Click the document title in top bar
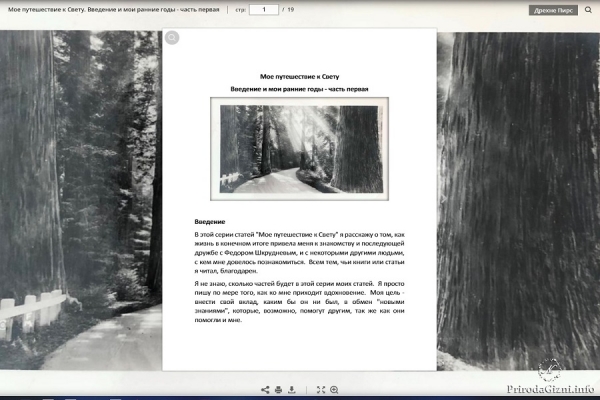Viewport: 600px width, 400px height. tap(114, 10)
